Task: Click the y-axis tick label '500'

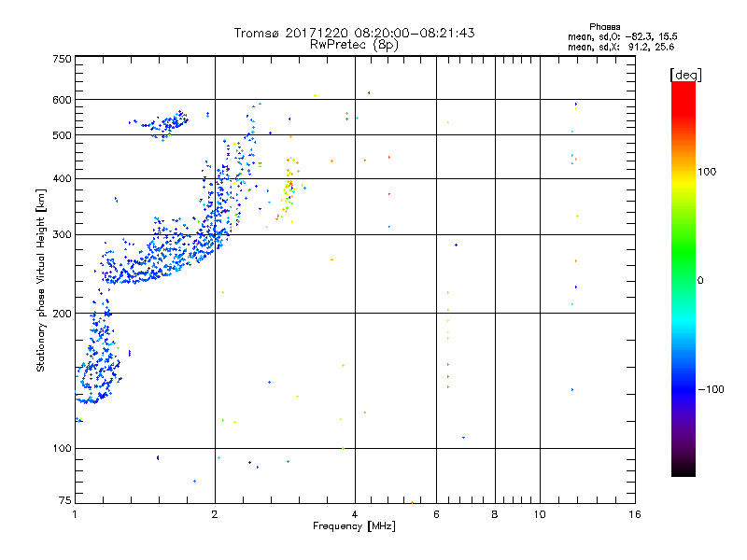Action: [62, 135]
